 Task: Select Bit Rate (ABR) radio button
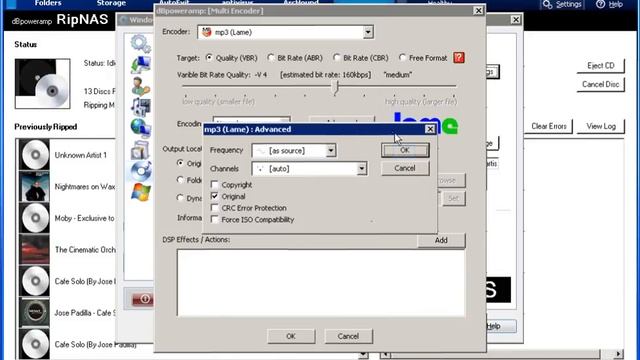(271, 58)
